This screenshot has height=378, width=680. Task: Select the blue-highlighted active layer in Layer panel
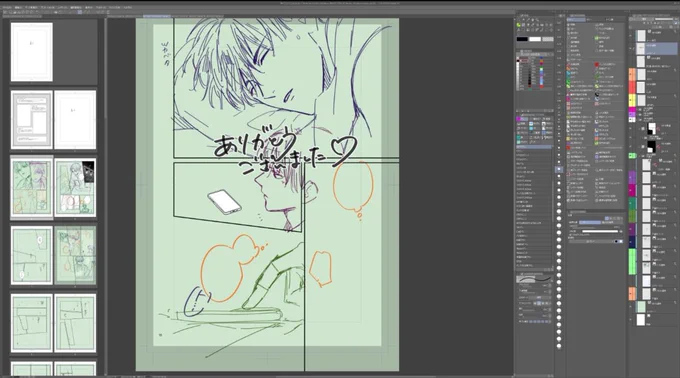657,49
